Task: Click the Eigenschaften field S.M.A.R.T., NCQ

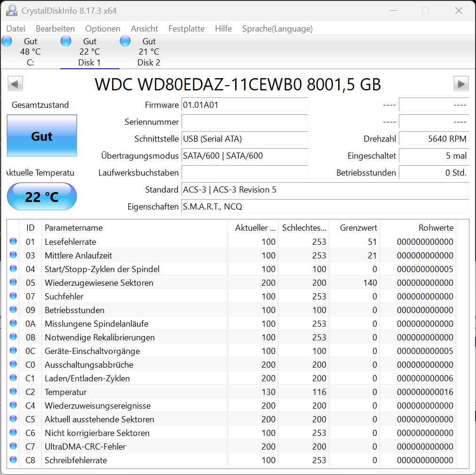Action: (x=325, y=207)
